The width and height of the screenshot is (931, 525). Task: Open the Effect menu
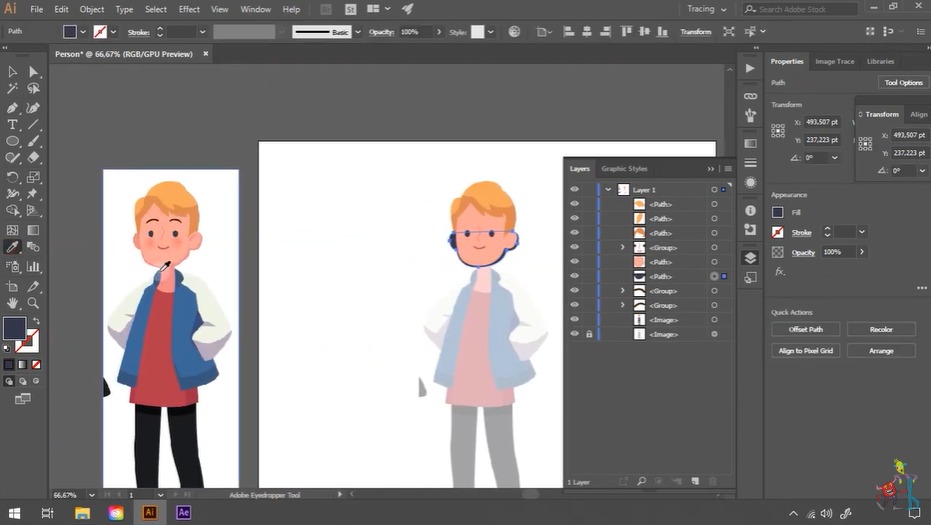click(189, 9)
